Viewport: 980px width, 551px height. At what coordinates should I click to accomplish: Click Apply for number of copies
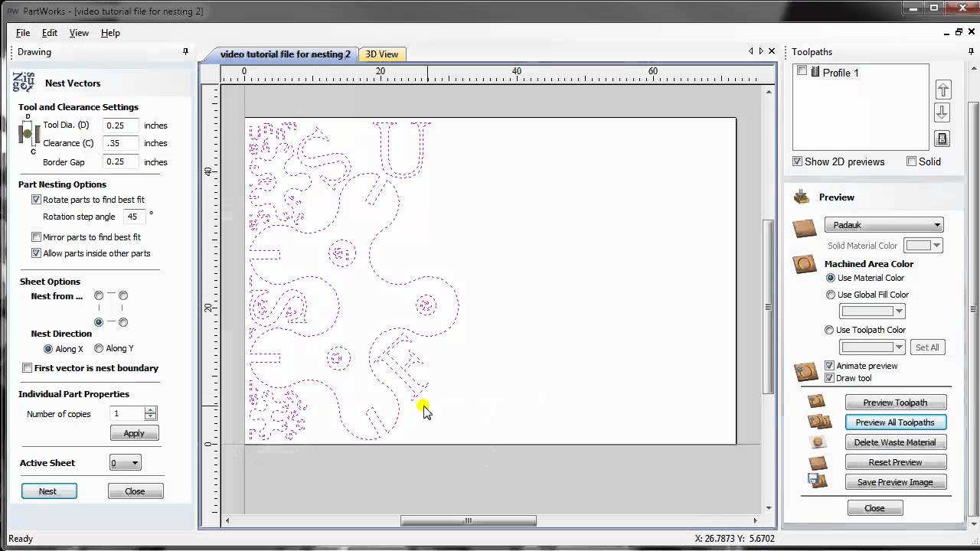point(134,433)
